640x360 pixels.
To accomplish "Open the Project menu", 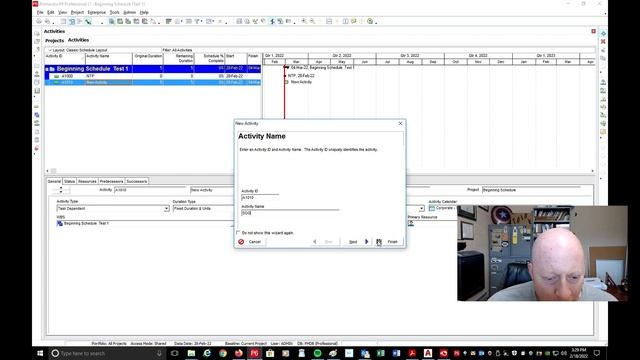I will tap(77, 12).
